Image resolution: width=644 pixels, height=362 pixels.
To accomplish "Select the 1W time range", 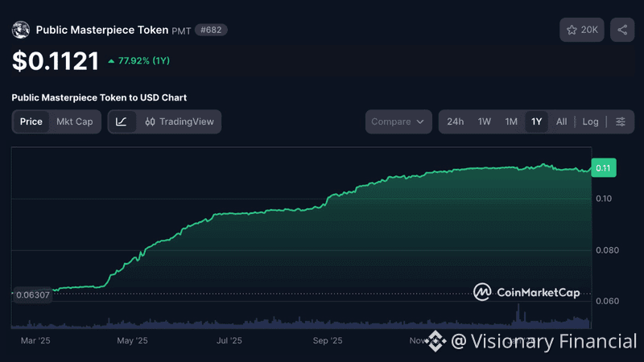I will [485, 121].
